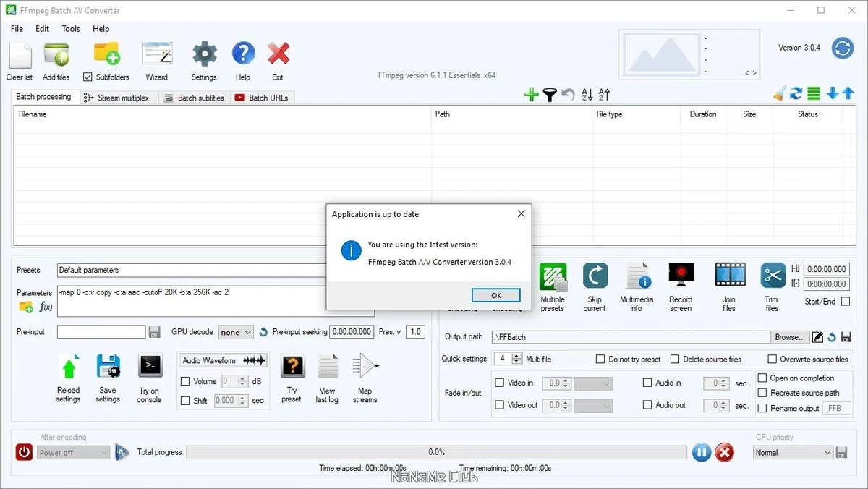Check Do not try preset
The width and height of the screenshot is (868, 489).
click(600, 360)
